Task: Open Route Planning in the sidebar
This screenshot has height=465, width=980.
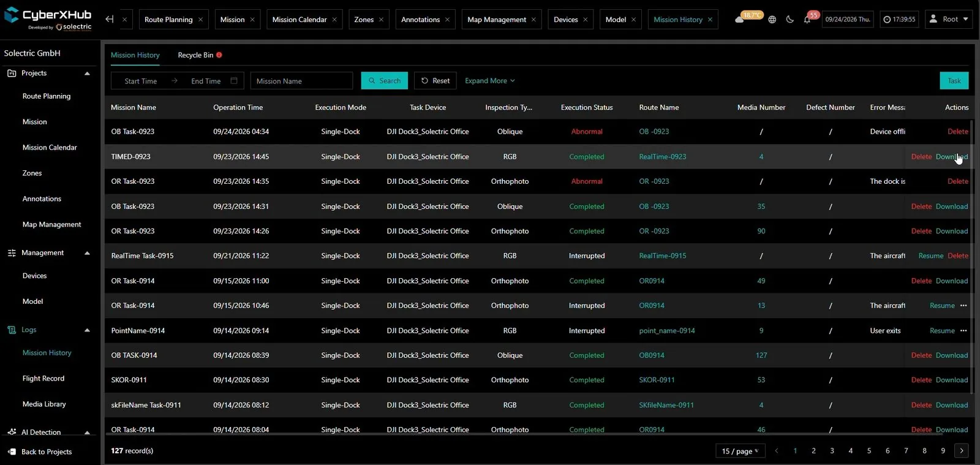Action: (47, 96)
